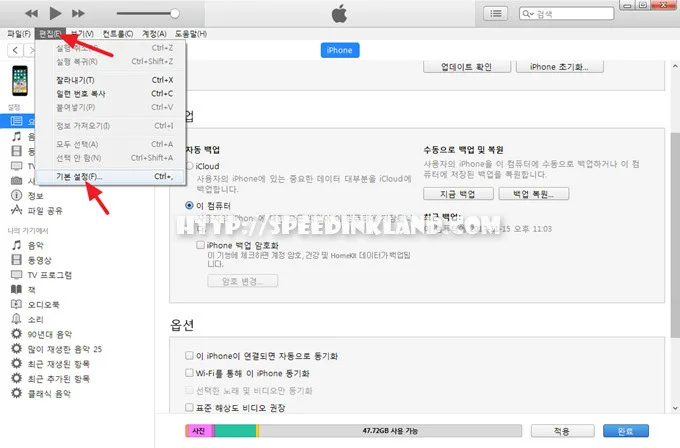This screenshot has width=680, height=448.
Task: Open 최근 재생된 항목 playlist
Action: click(x=59, y=364)
